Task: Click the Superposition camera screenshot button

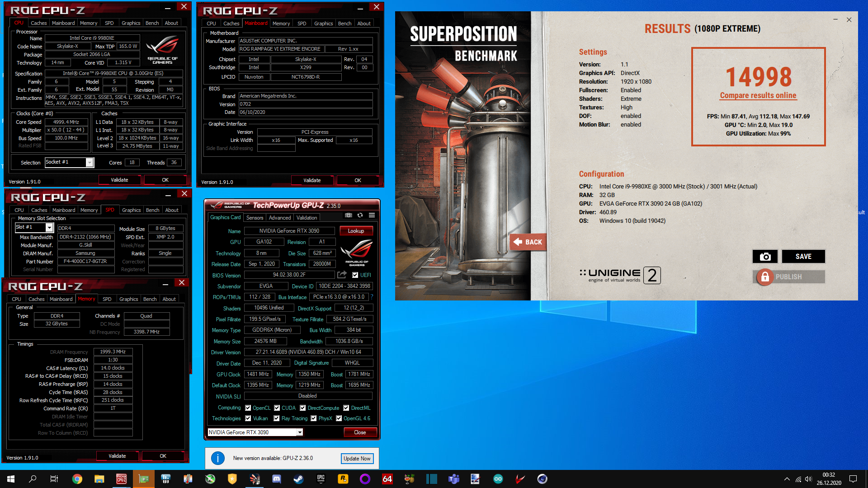Action: tap(765, 256)
